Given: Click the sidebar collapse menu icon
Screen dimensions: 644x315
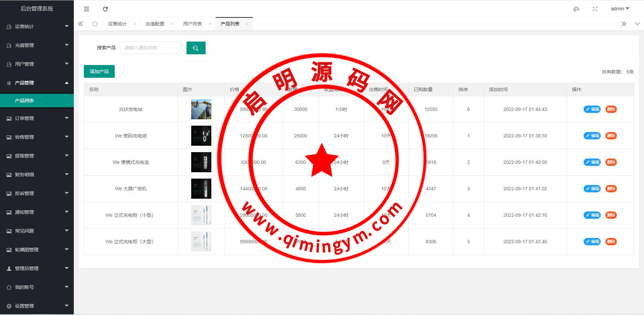Looking at the screenshot, I should 87,9.
